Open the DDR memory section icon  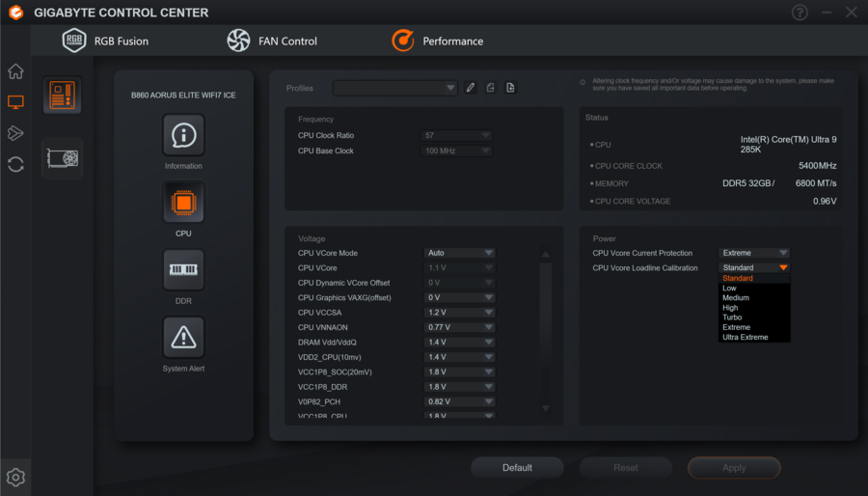point(183,270)
